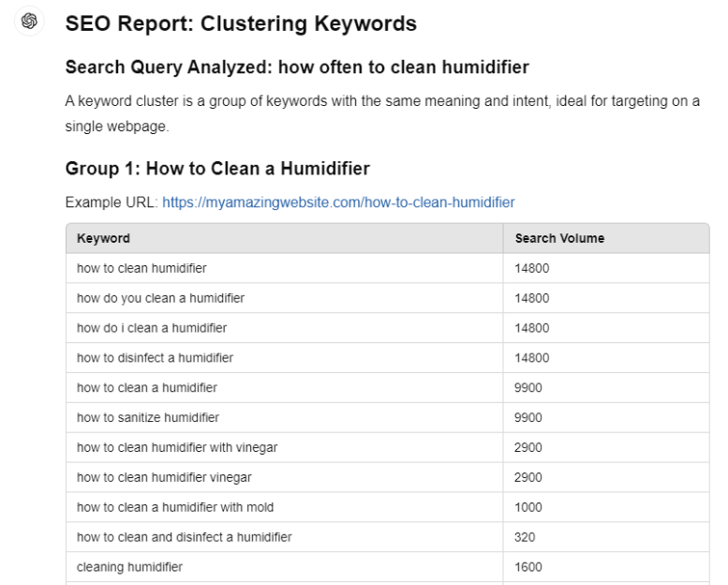Select the 'how do you clean a humidifier' row
Image resolution: width=728 pixels, height=585 pixels.
click(x=388, y=298)
